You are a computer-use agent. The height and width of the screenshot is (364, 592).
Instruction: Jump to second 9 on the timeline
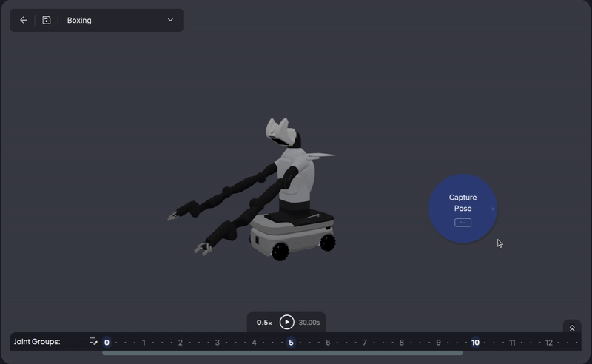tap(438, 343)
